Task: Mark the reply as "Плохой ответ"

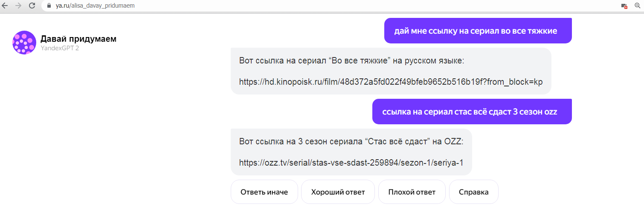Action: pyautogui.click(x=412, y=192)
